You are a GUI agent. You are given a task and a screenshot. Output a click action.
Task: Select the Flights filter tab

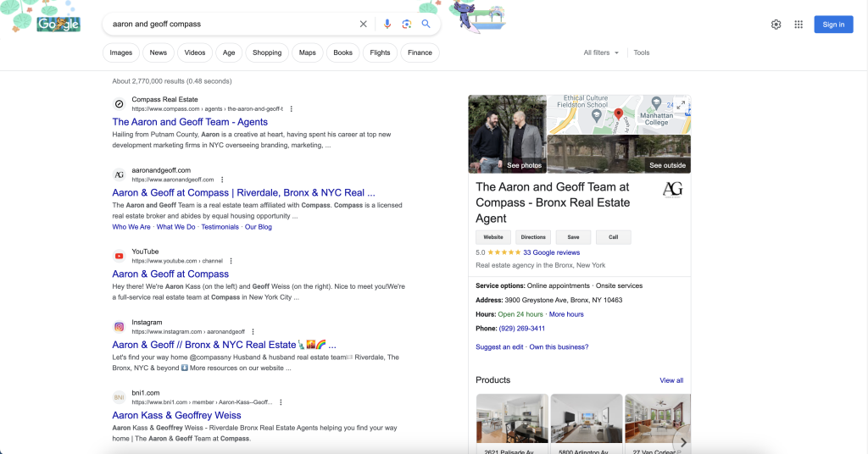tap(380, 53)
